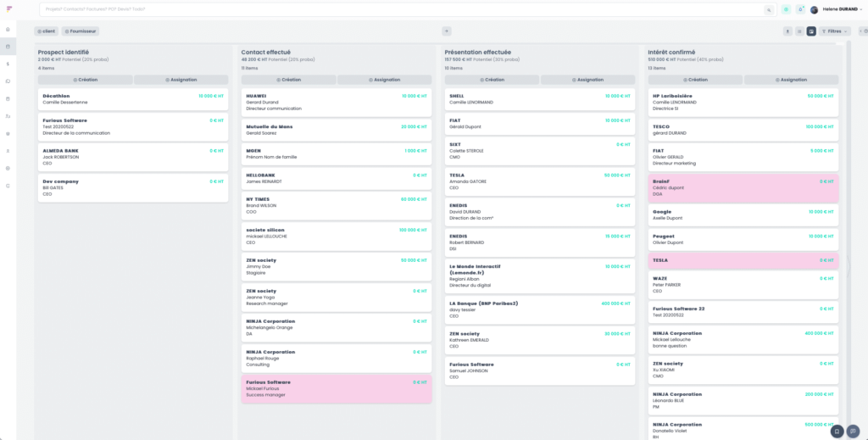
Task: Sort Prospect identifié by Création
Action: tap(86, 80)
